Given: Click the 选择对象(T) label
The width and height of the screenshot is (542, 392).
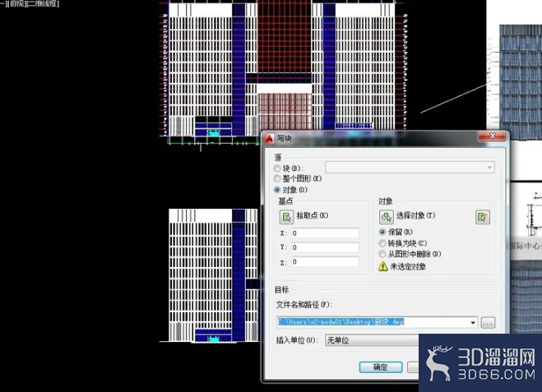Looking at the screenshot, I should [415, 215].
